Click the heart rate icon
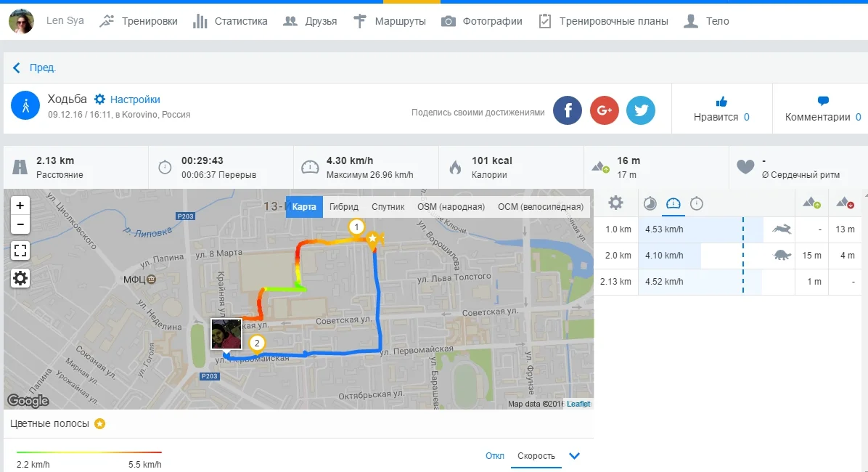Image resolution: width=868 pixels, height=472 pixels. 745,167
